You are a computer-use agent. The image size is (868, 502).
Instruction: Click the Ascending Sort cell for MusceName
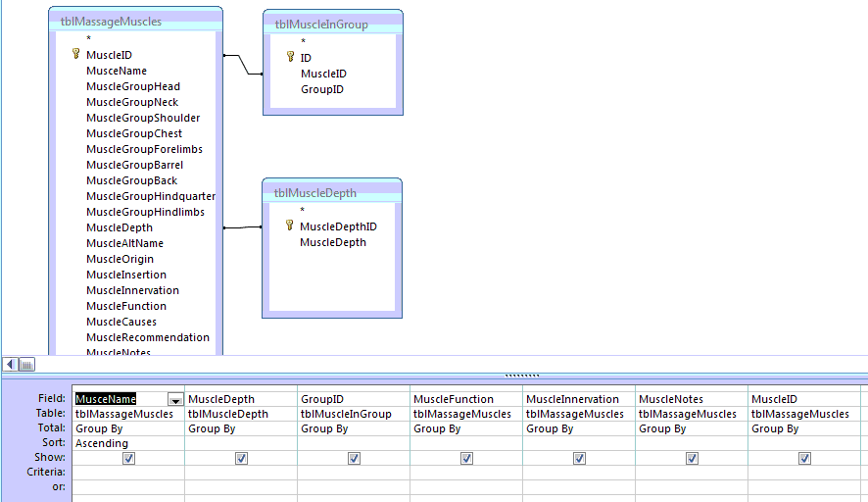(128, 443)
